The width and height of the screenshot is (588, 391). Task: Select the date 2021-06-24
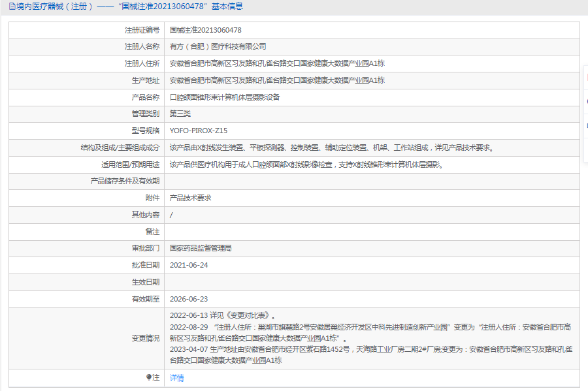click(189, 265)
